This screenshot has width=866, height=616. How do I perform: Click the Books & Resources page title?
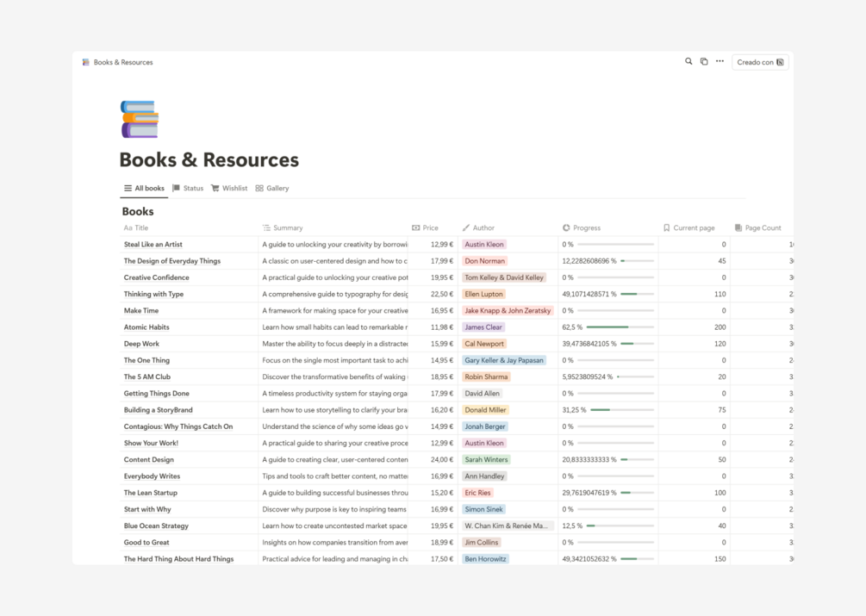209,160
